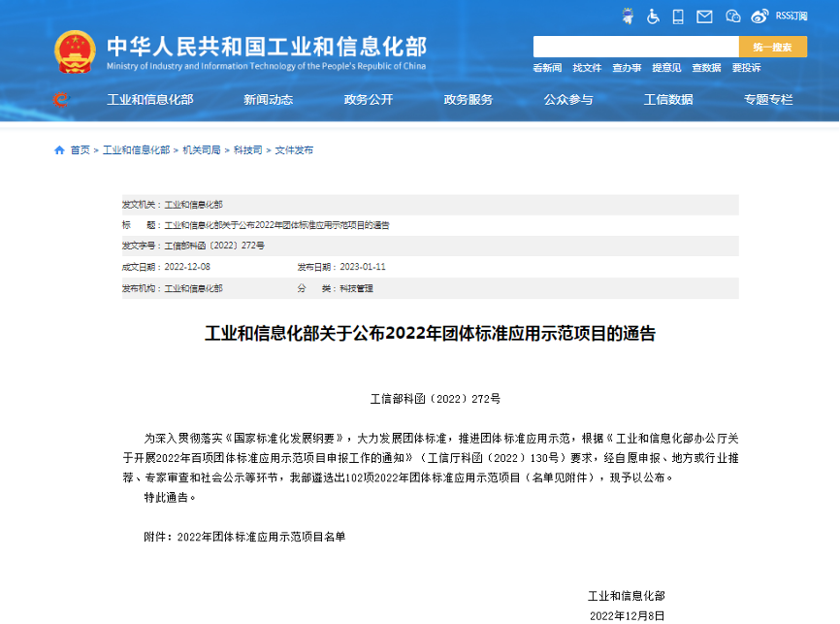Click the 特此通告。 line
The height and width of the screenshot is (624, 840).
171,498
